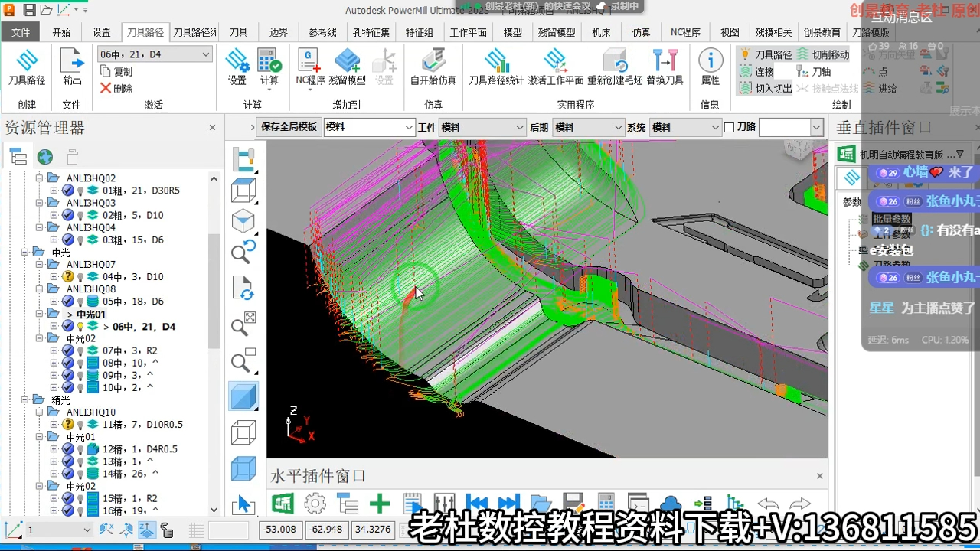Click the zoom-rotate magnifier view icon
The width and height of the screenshot is (980, 551).
(243, 253)
